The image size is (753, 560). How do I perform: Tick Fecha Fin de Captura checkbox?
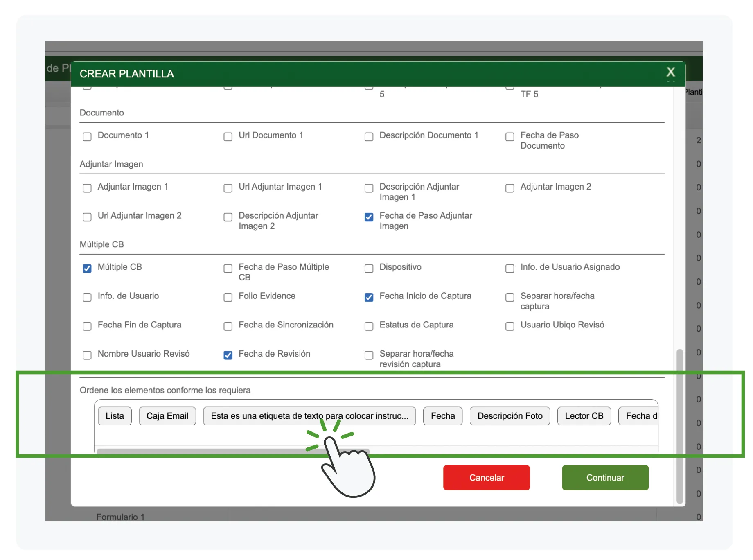87,326
